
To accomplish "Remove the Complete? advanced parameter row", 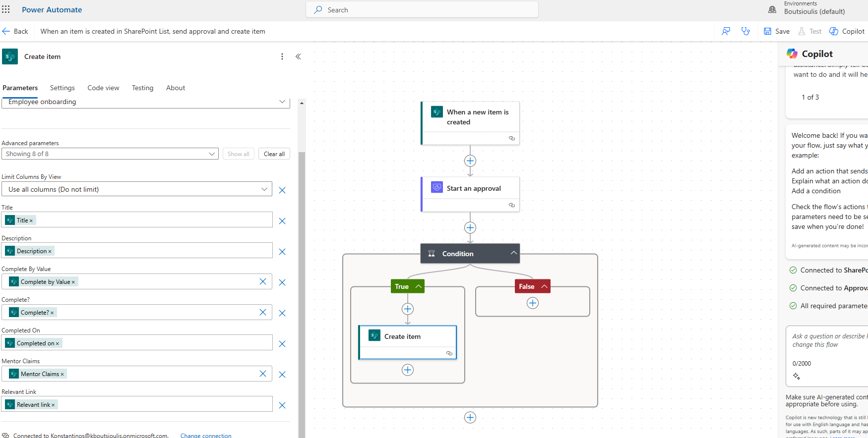I will pyautogui.click(x=282, y=313).
